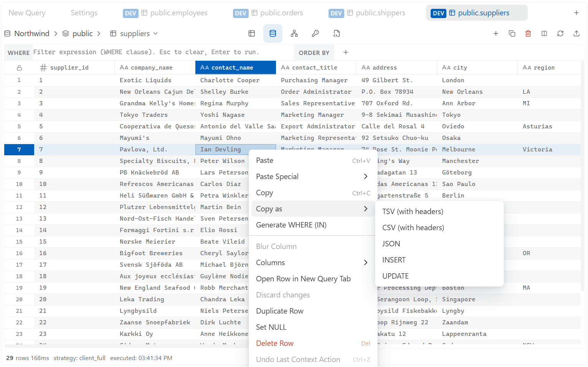
Task: Open the Settings tab
Action: pyautogui.click(x=84, y=13)
